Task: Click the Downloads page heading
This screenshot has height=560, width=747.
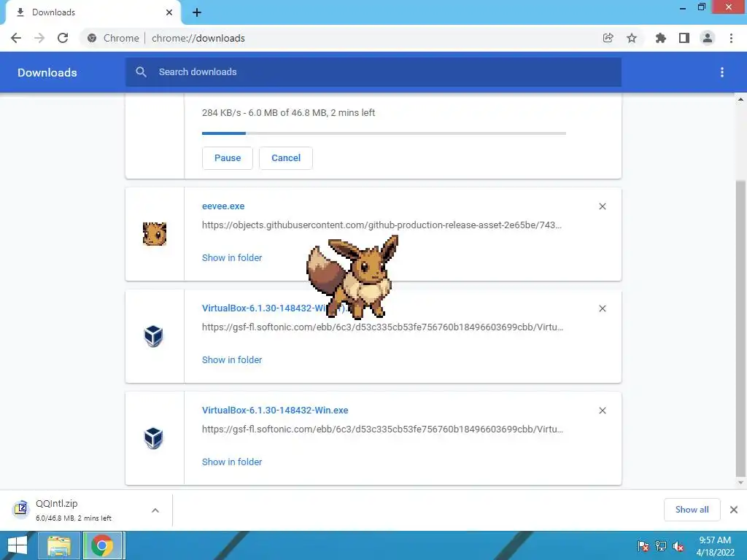Action: click(x=47, y=72)
